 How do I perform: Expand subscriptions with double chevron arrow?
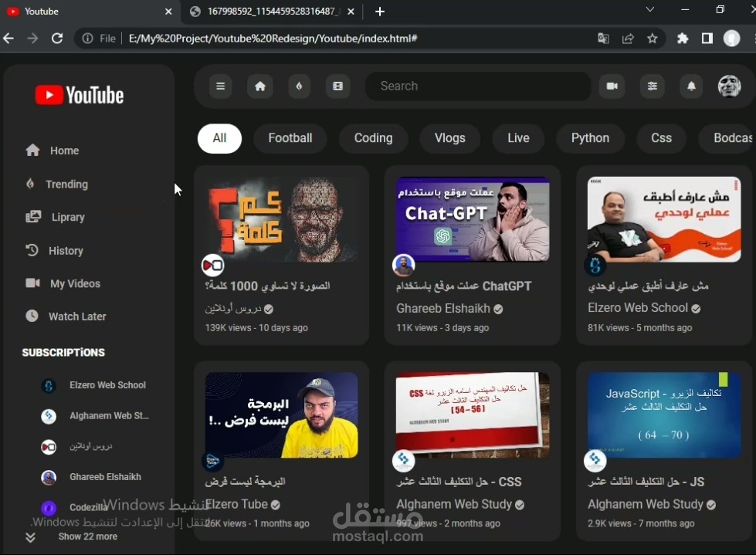coord(30,537)
